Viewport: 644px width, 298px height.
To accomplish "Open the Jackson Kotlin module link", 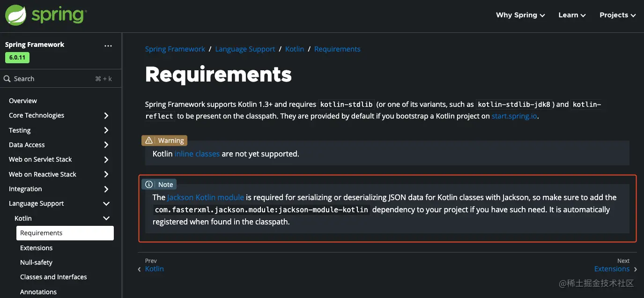I will (205, 197).
